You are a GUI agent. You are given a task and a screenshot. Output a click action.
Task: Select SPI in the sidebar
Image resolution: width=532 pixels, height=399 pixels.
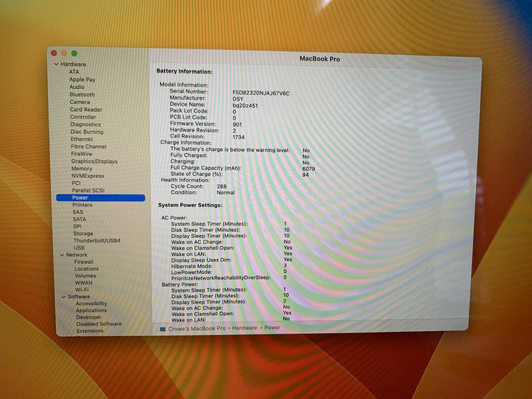[x=77, y=226]
